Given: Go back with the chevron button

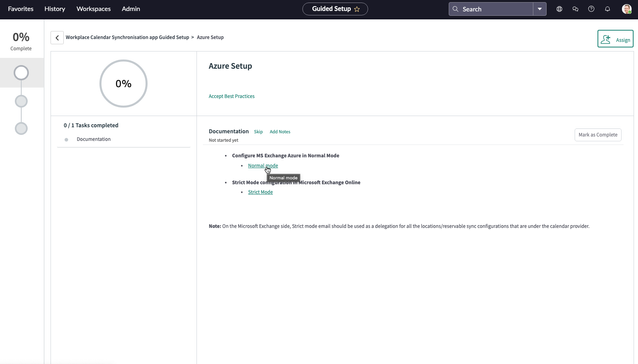Looking at the screenshot, I should 57,37.
